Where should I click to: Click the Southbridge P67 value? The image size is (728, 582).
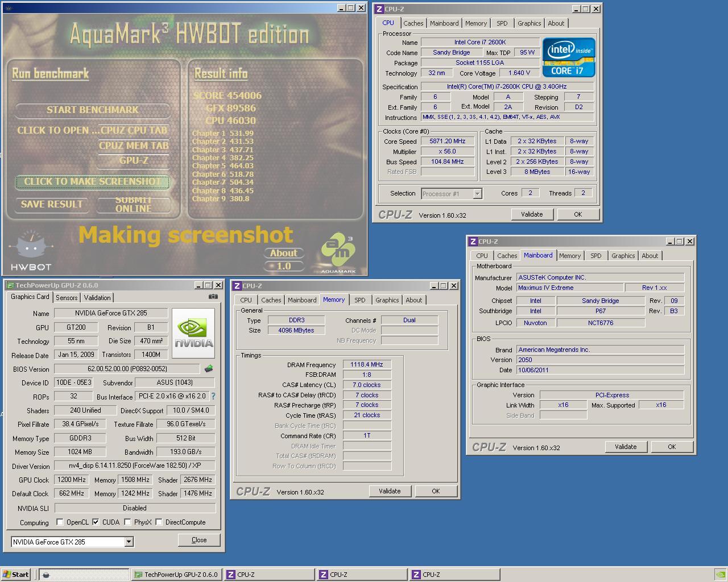coord(601,311)
